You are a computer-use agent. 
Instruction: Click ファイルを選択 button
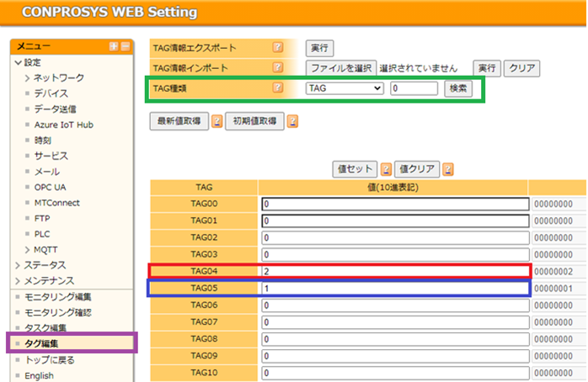341,68
